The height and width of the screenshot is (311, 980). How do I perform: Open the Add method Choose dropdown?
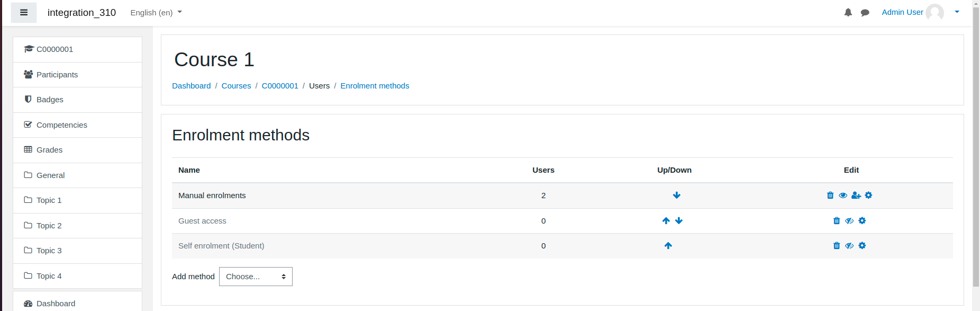click(256, 277)
